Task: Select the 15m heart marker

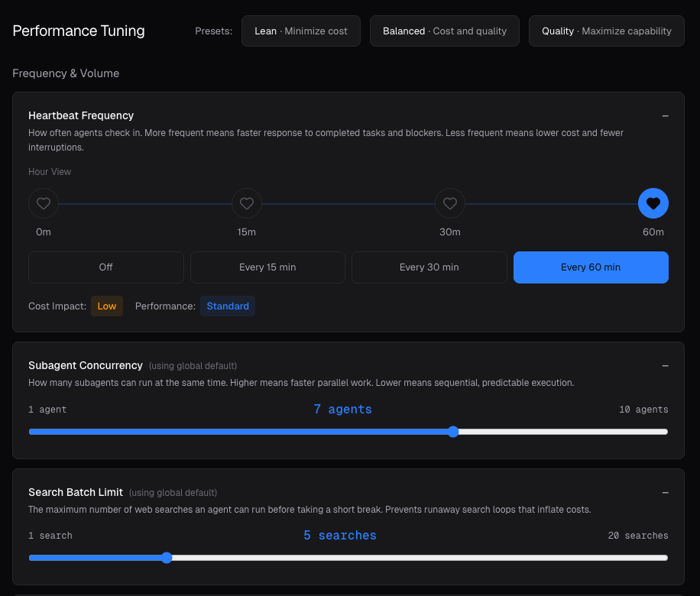Action: point(246,203)
